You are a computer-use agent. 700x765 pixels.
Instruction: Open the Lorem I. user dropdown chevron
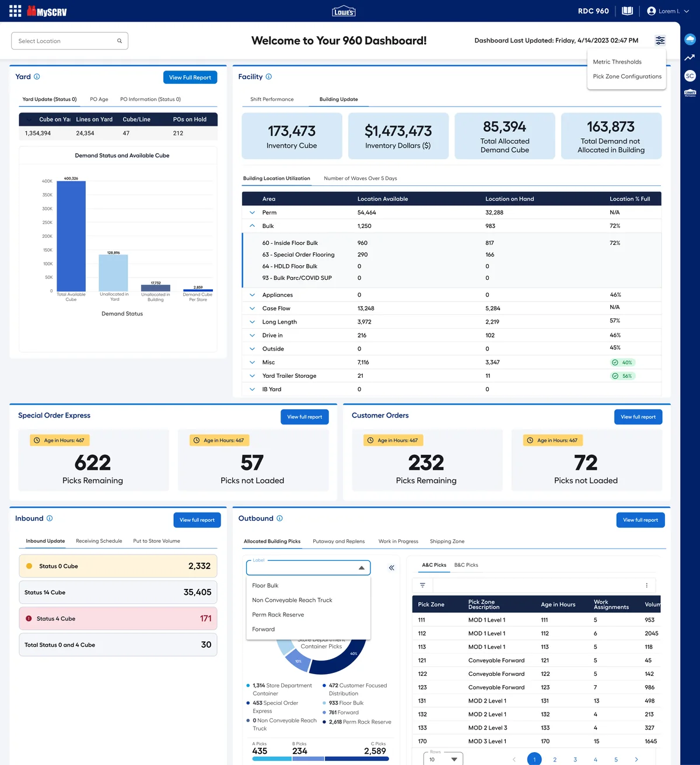(687, 11)
